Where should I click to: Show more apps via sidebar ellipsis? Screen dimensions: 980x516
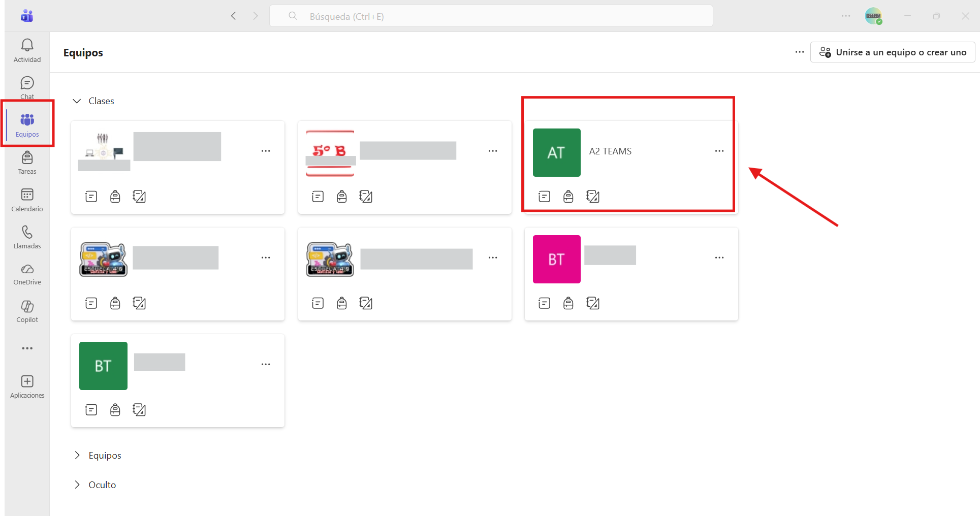27,348
